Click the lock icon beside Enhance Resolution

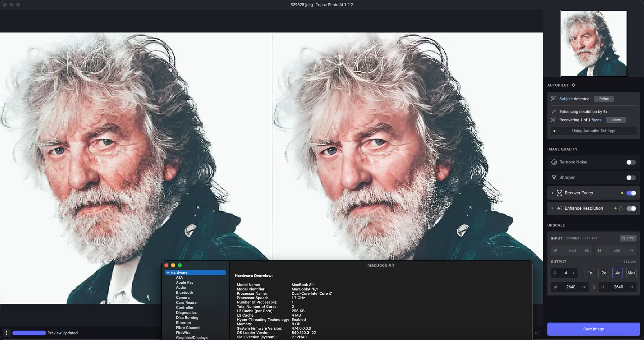pos(621,208)
